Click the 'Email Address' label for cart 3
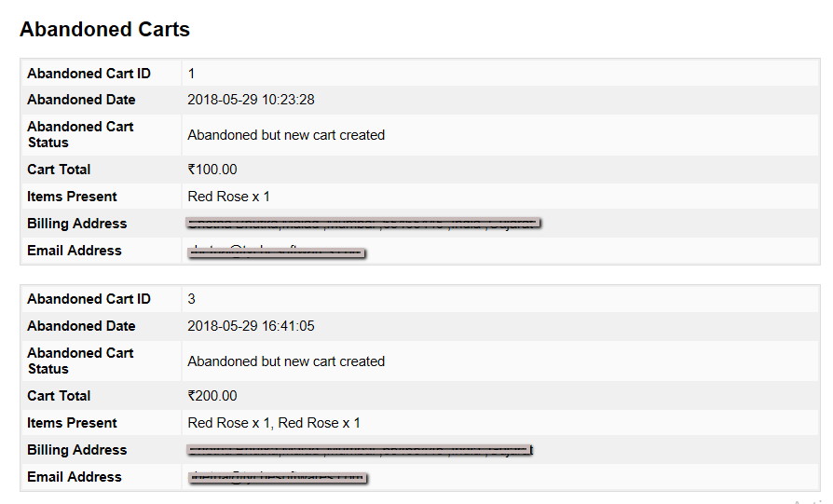 tap(75, 477)
